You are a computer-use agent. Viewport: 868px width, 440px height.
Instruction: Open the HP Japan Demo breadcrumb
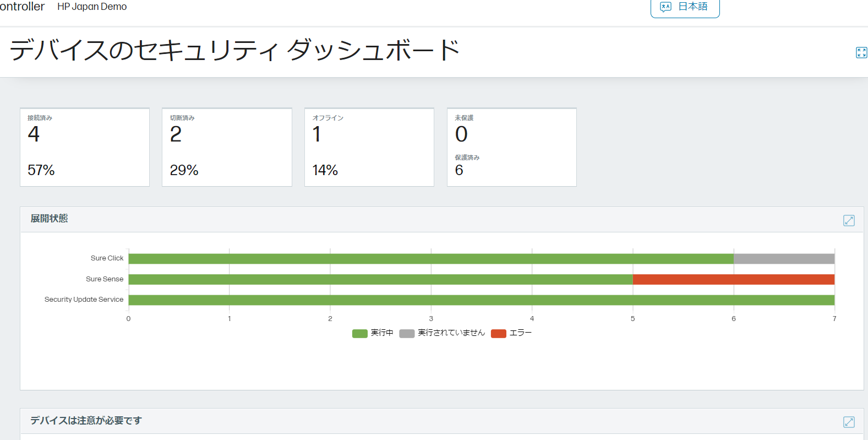(92, 7)
